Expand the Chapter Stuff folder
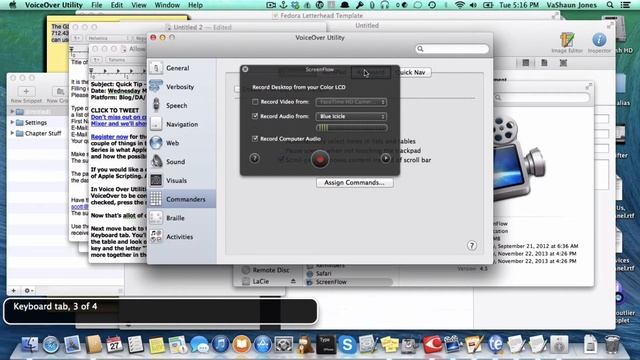Image resolution: width=640 pixels, height=360 pixels. click(12, 133)
